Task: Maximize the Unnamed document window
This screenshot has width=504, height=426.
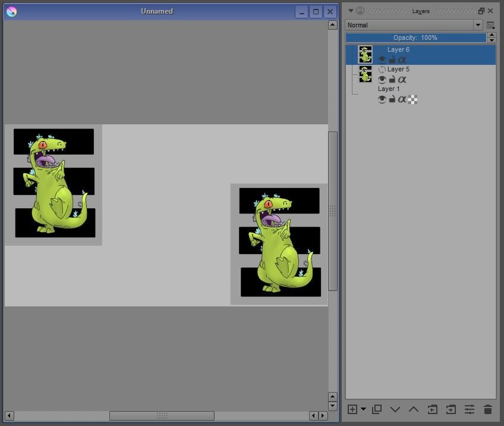Action: pyautogui.click(x=316, y=12)
